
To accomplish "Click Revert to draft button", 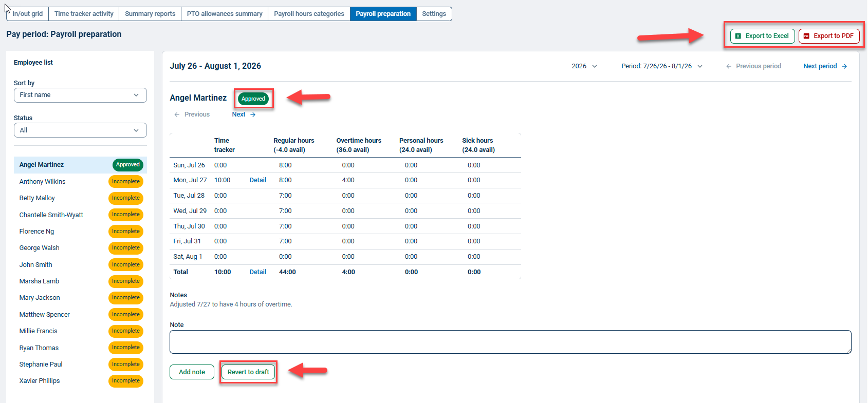I will (248, 372).
